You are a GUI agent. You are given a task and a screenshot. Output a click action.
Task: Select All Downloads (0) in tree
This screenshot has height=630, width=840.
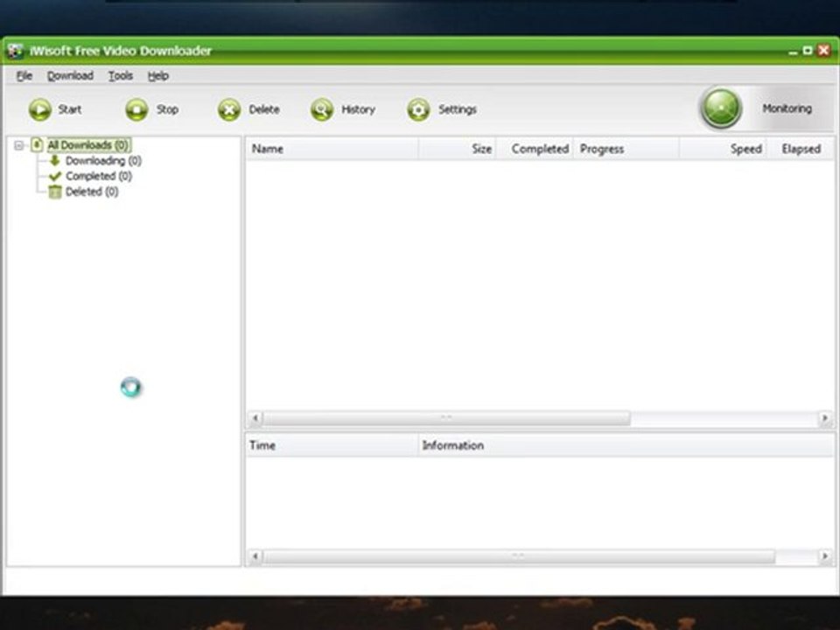click(x=88, y=145)
